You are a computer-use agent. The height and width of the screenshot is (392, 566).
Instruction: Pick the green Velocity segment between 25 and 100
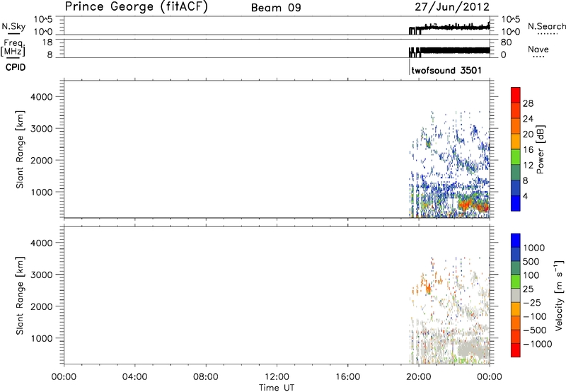click(x=516, y=282)
